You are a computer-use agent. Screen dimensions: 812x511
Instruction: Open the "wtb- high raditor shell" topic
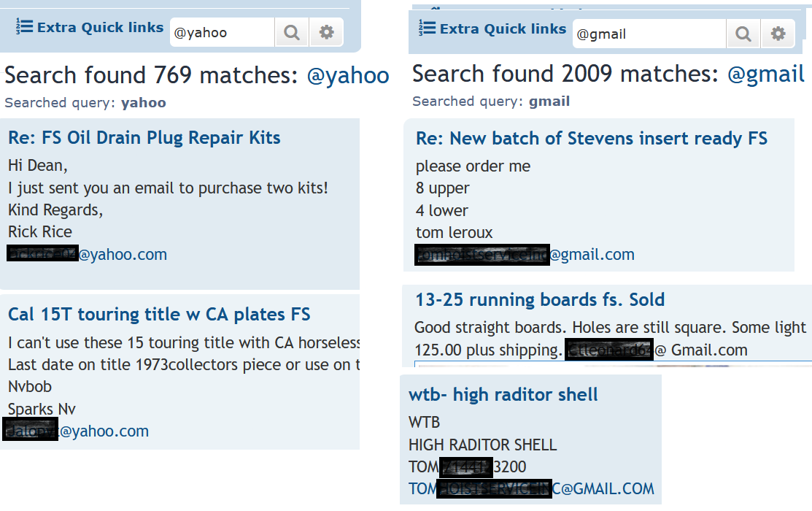503,395
